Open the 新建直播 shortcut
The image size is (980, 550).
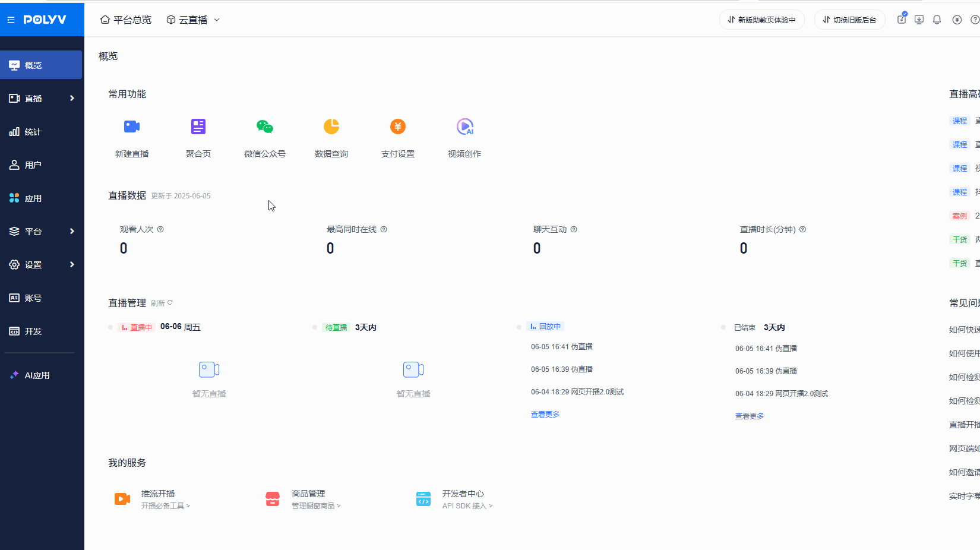132,137
